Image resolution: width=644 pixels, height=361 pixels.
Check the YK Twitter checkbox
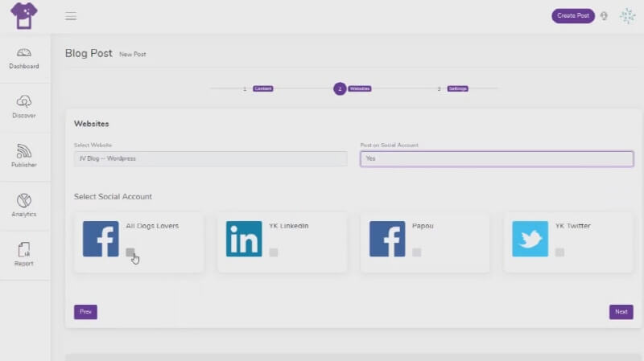pos(559,252)
